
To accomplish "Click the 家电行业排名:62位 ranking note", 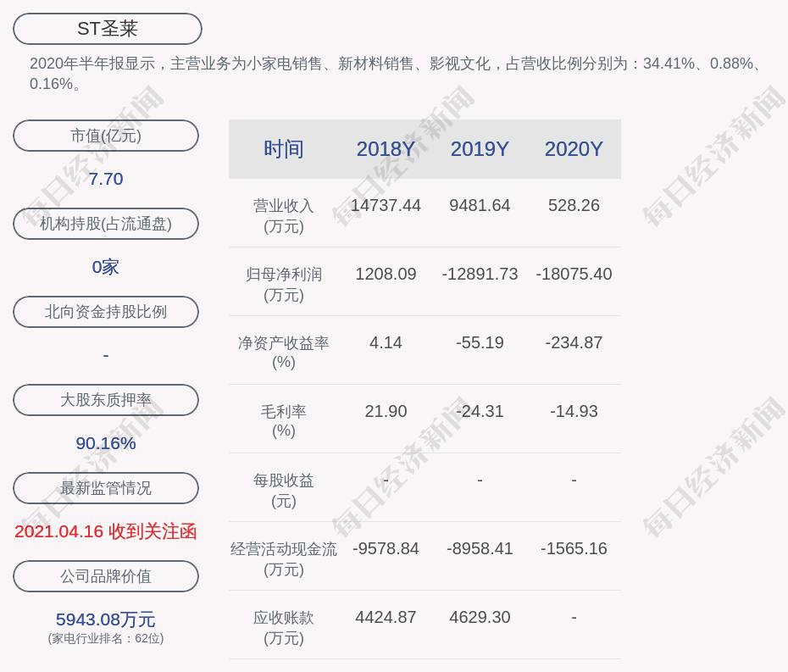I will coord(106,639).
